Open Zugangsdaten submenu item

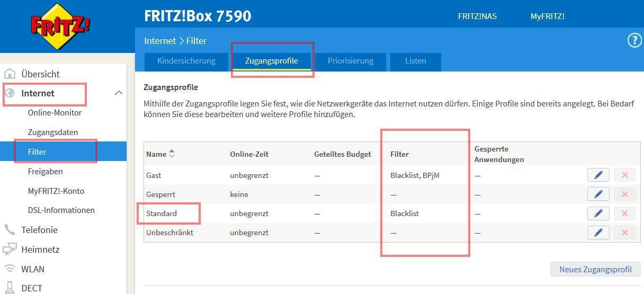(53, 132)
